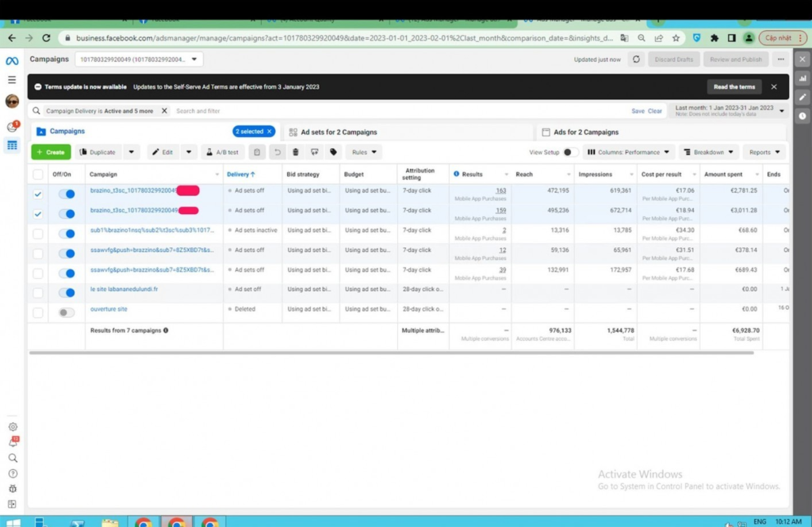Open the left sidebar hamburger menu
Image resolution: width=812 pixels, height=527 pixels.
point(12,80)
